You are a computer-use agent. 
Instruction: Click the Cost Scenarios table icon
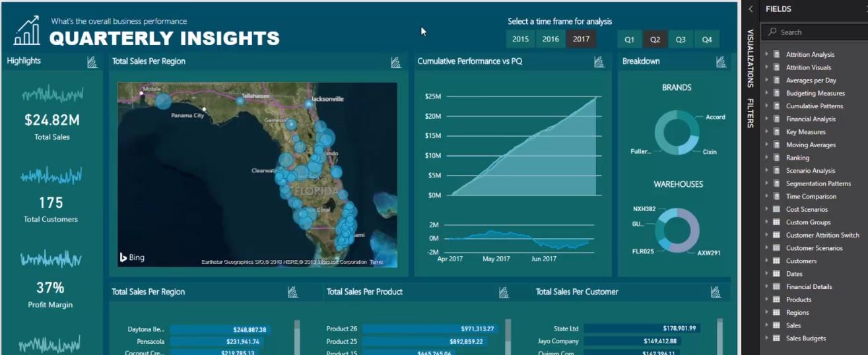click(776, 209)
